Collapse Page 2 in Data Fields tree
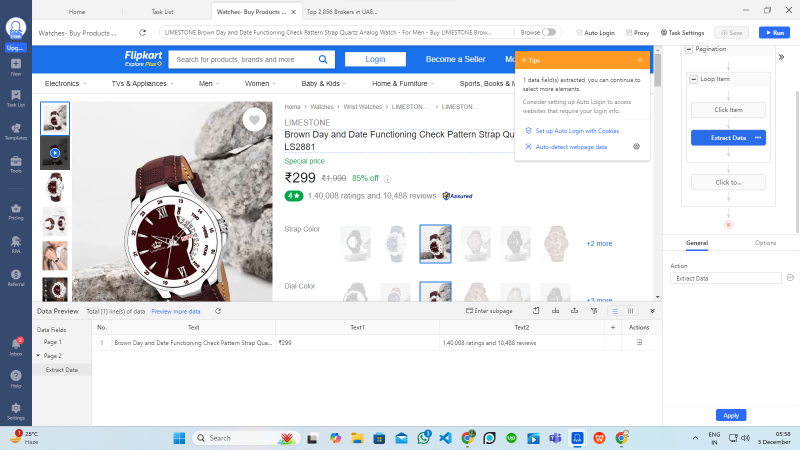800x450 pixels. 39,356
